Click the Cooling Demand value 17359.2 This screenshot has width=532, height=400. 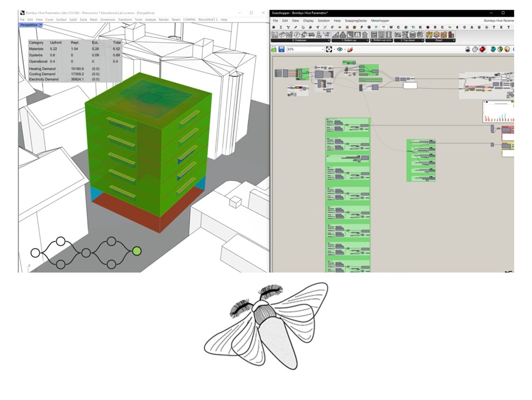click(x=77, y=74)
